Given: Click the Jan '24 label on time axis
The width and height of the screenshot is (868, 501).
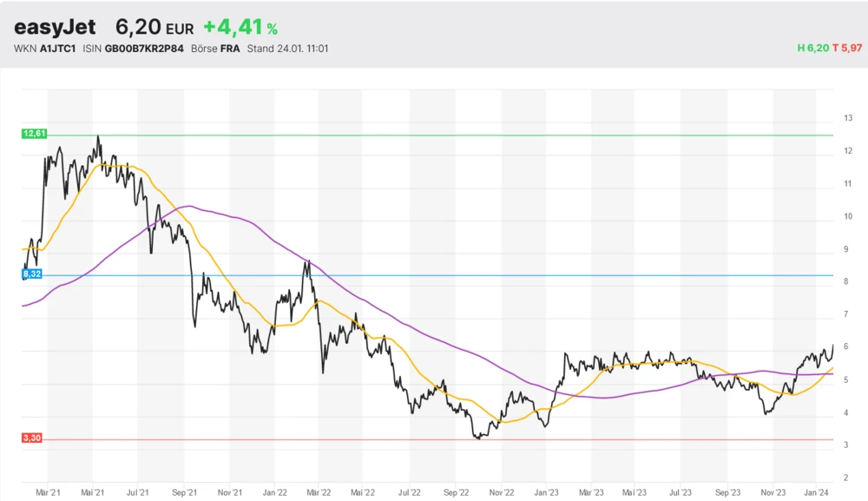Looking at the screenshot, I should coord(816,491).
